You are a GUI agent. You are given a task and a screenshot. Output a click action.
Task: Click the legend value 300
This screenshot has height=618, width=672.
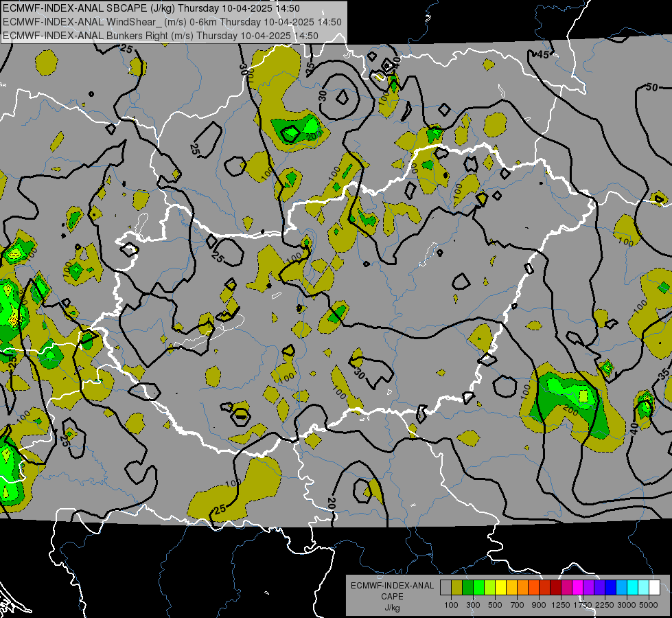pyautogui.click(x=473, y=605)
